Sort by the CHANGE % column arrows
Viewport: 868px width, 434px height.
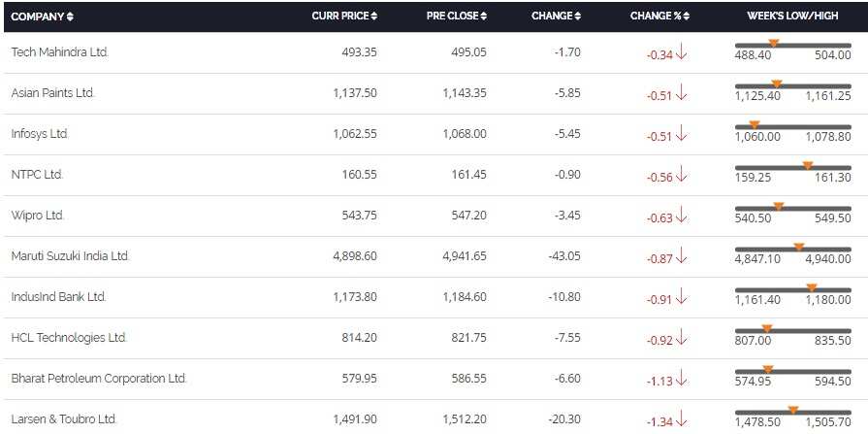(x=687, y=17)
